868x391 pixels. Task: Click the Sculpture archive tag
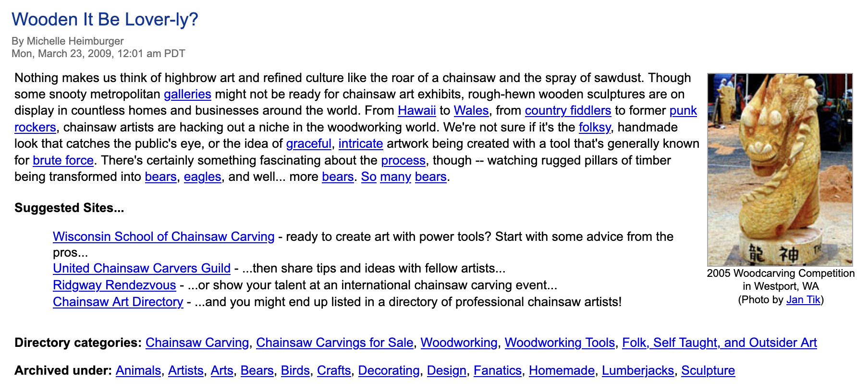708,370
